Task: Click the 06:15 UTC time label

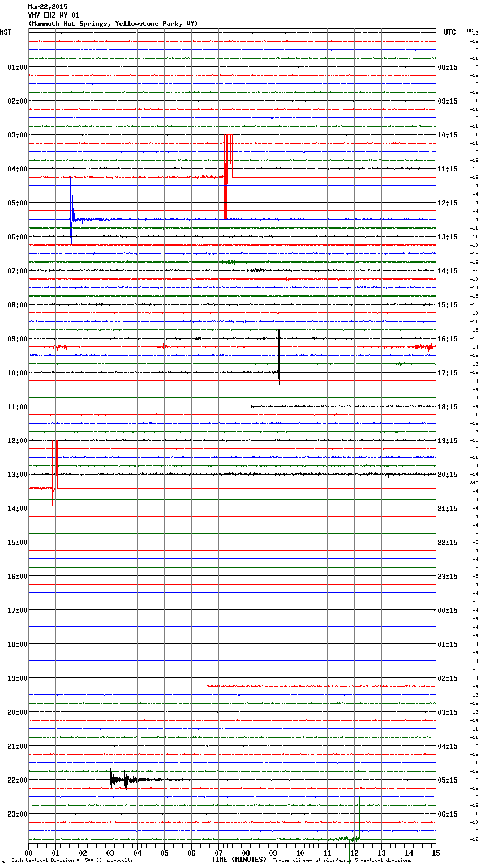Action: tap(448, 814)
